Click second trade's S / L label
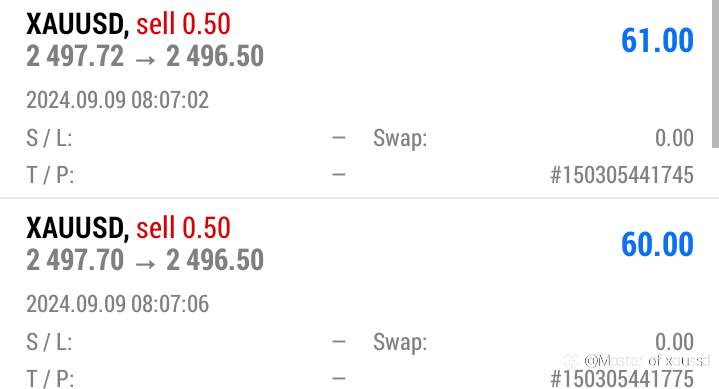The height and width of the screenshot is (389, 719). point(49,342)
